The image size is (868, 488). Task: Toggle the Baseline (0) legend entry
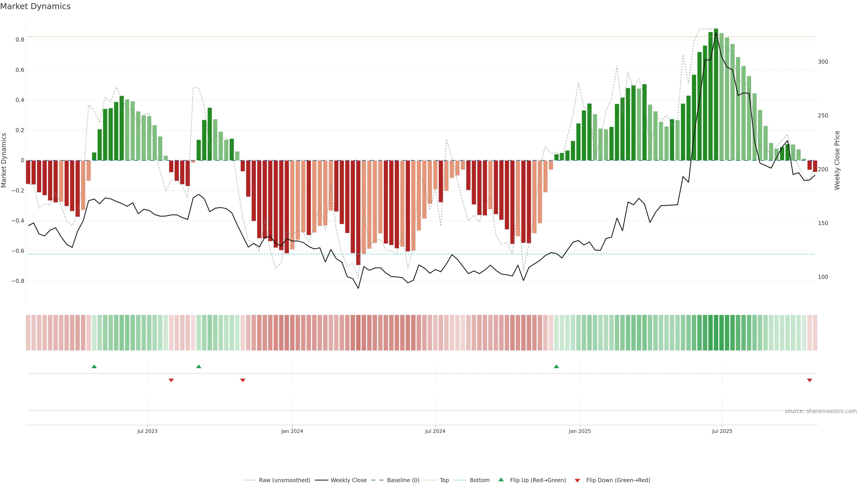point(403,480)
